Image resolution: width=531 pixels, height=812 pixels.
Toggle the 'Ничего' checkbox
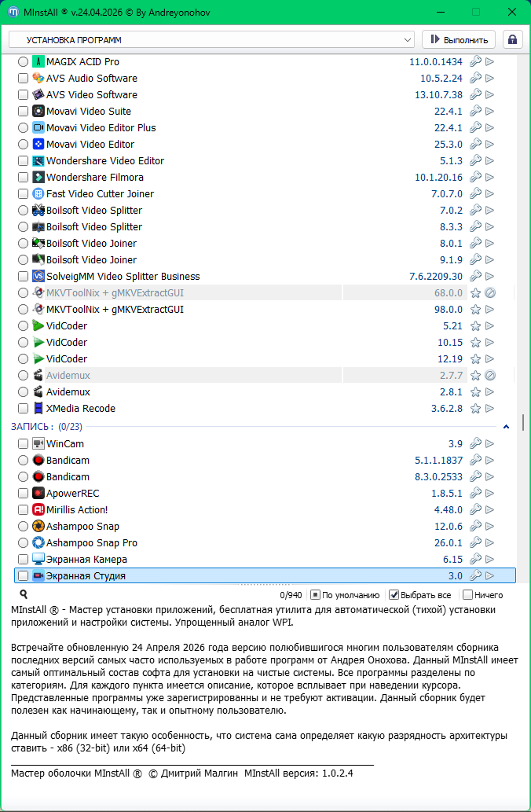(468, 595)
